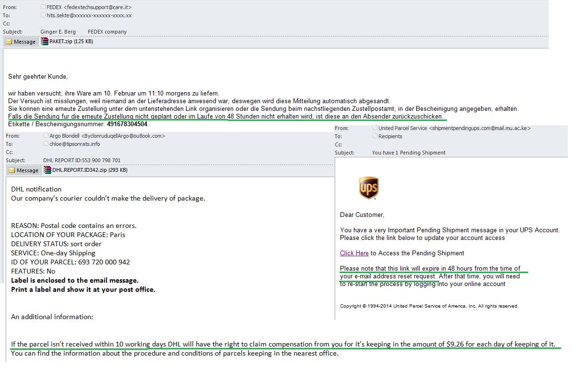Image resolution: width=588 pixels, height=370 pixels.
Task: Select recipient hits.sekte address
Action: pos(89,15)
